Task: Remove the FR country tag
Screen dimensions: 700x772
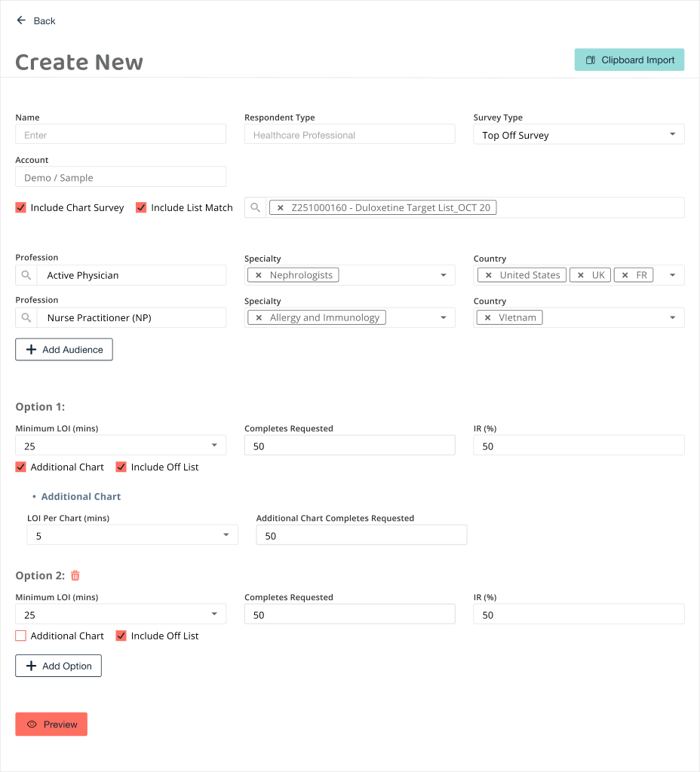Action: (625, 275)
